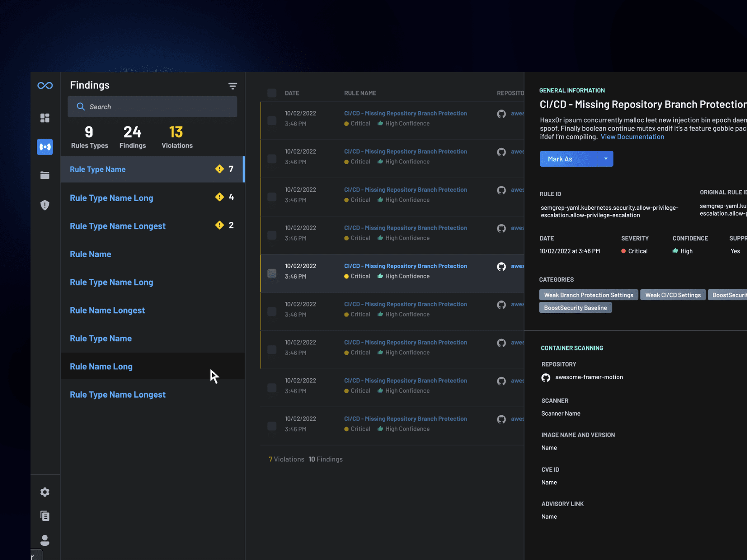Toggle the select-all checkbox in header
The height and width of the screenshot is (560, 747).
pyautogui.click(x=272, y=93)
